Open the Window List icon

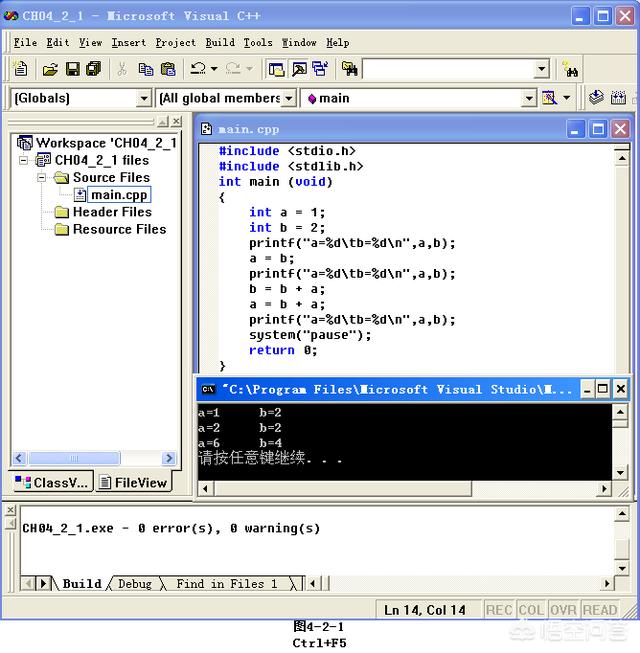(x=320, y=69)
